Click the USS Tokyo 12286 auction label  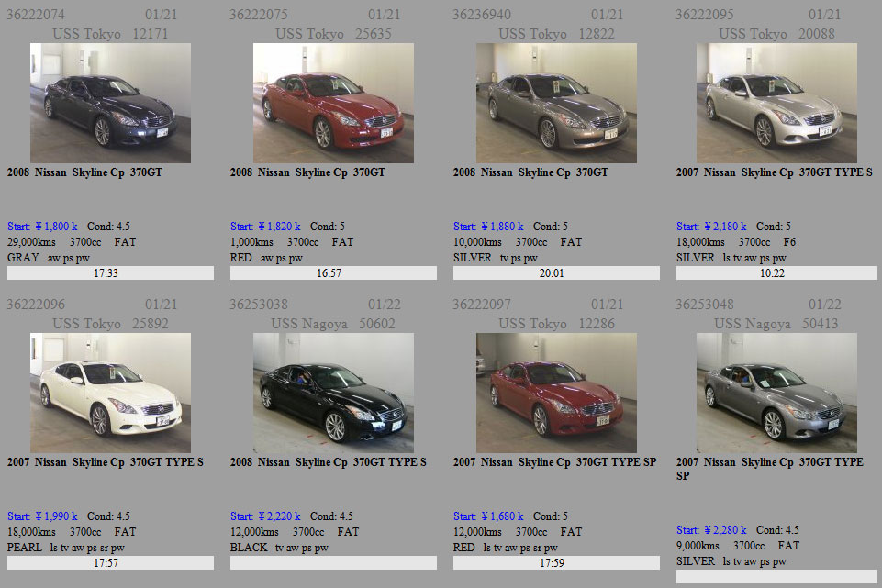(x=556, y=325)
